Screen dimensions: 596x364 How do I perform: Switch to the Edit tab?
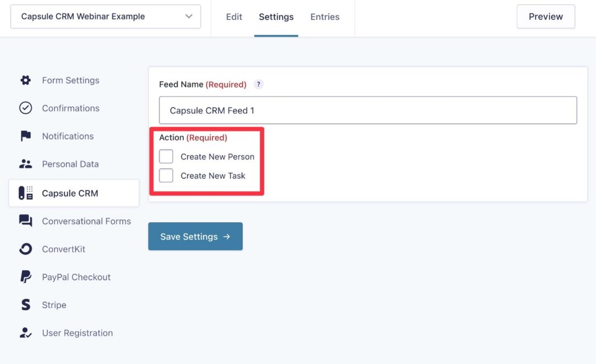click(x=234, y=17)
